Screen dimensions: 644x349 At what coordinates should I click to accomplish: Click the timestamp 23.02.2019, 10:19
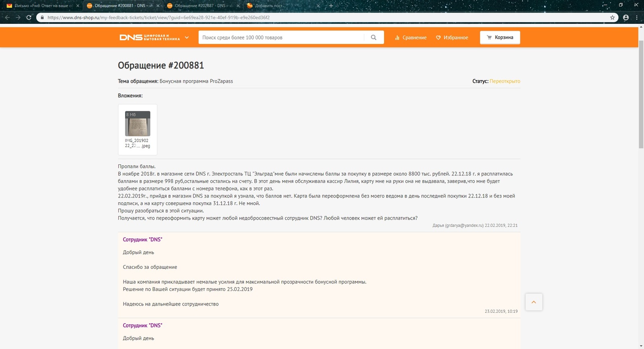[501, 311]
